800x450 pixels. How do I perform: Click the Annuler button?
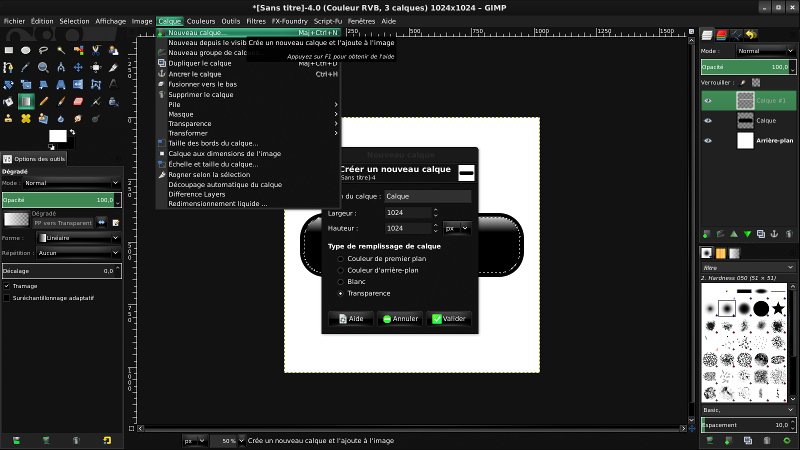coord(400,318)
